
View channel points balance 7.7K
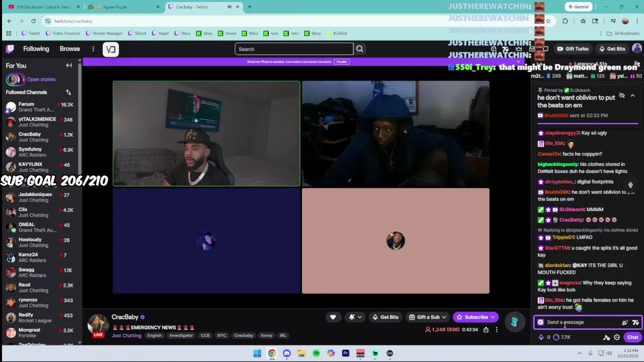pos(562,337)
